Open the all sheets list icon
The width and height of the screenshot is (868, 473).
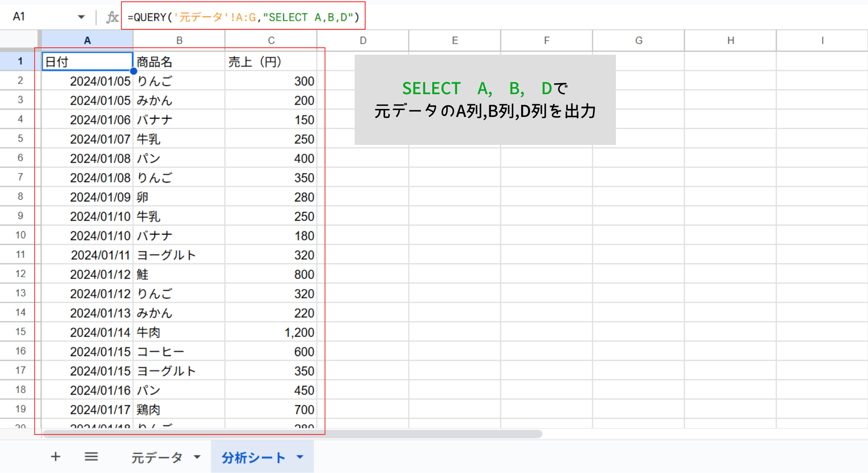coord(91,457)
